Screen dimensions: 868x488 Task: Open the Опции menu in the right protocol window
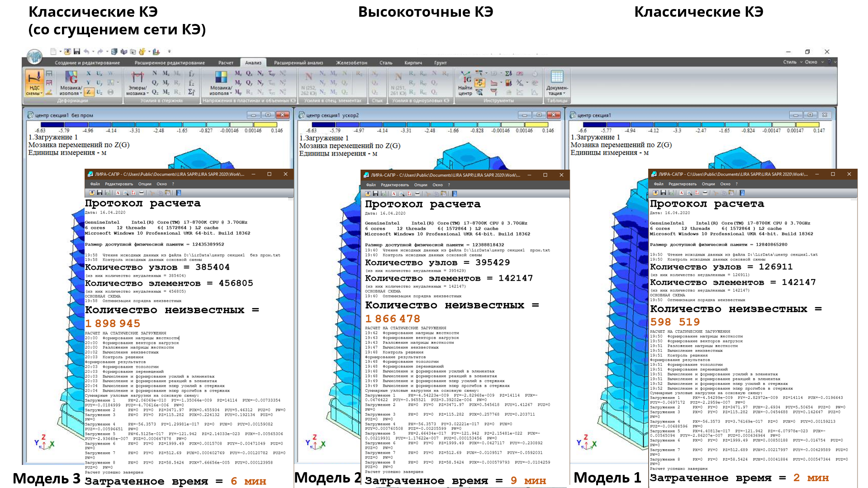(x=708, y=184)
